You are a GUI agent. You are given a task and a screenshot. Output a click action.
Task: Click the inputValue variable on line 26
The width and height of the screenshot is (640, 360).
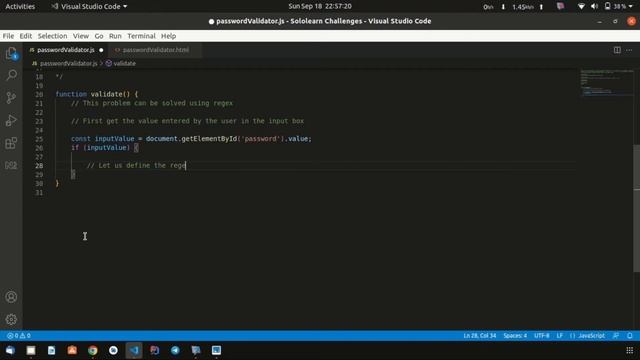107,148
